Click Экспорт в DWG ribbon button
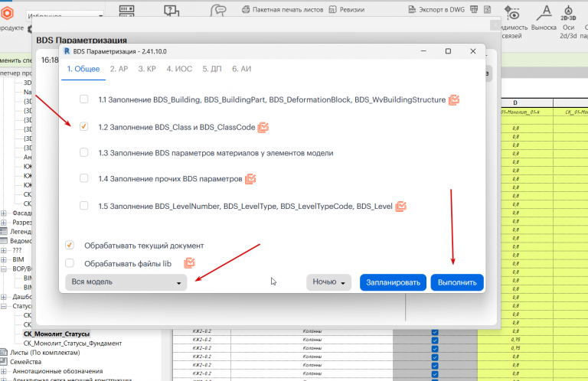This screenshot has width=588, height=381. coord(436,10)
